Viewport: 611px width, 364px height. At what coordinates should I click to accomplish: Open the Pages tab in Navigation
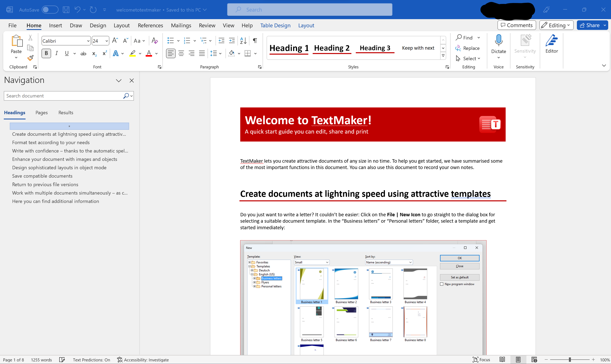pos(41,113)
